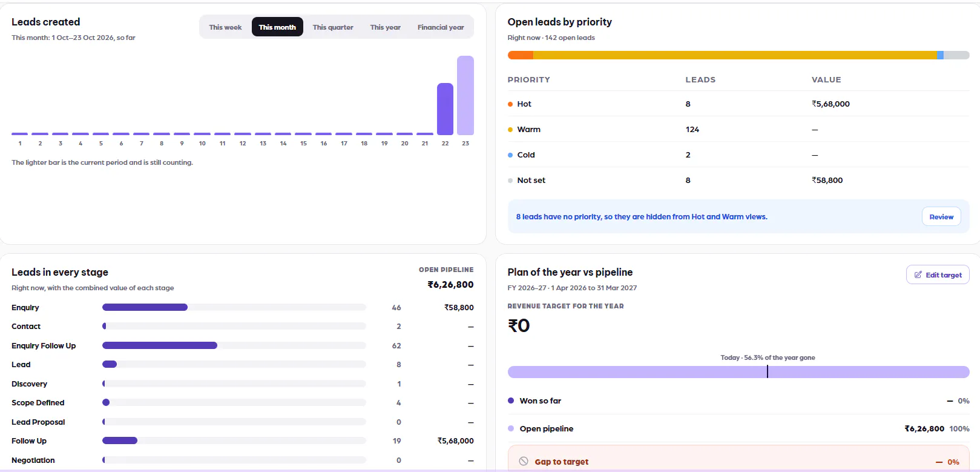Select the This month period tab
Image resolution: width=980 pixels, height=472 pixels.
pos(277,27)
